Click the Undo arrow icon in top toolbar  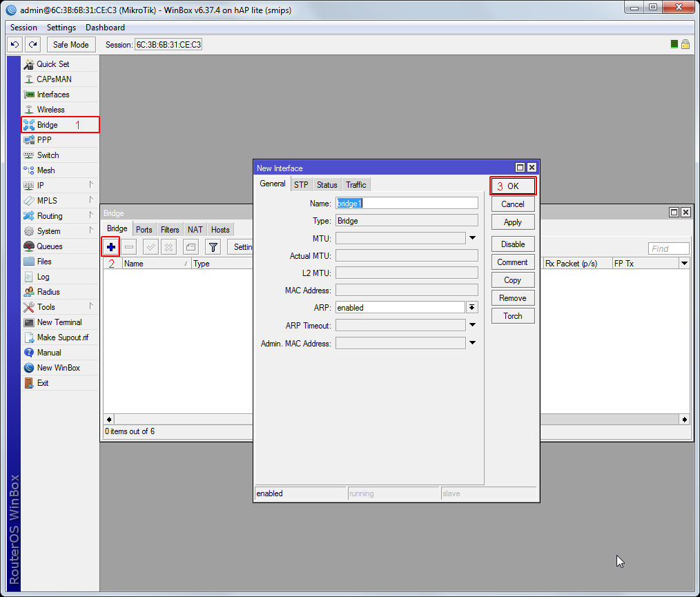15,44
